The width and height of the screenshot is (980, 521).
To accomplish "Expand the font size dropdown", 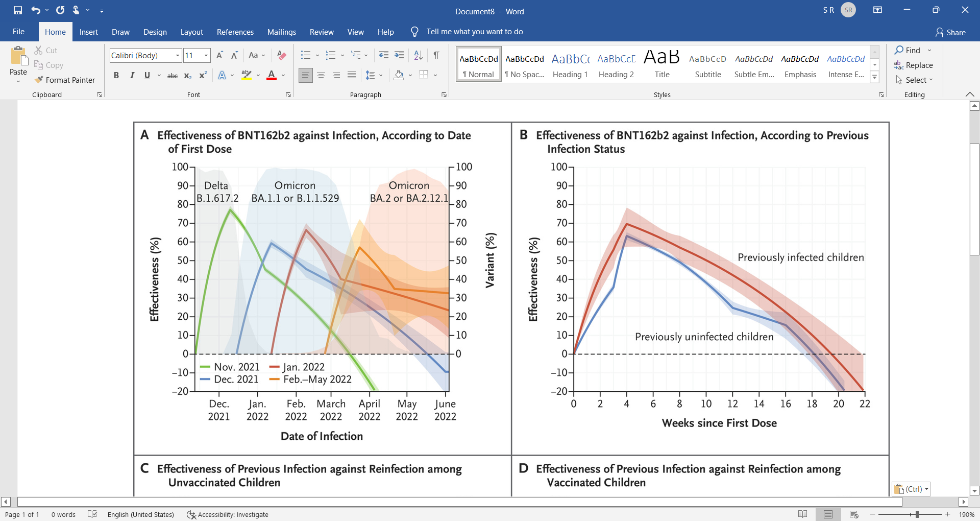I will pyautogui.click(x=206, y=55).
